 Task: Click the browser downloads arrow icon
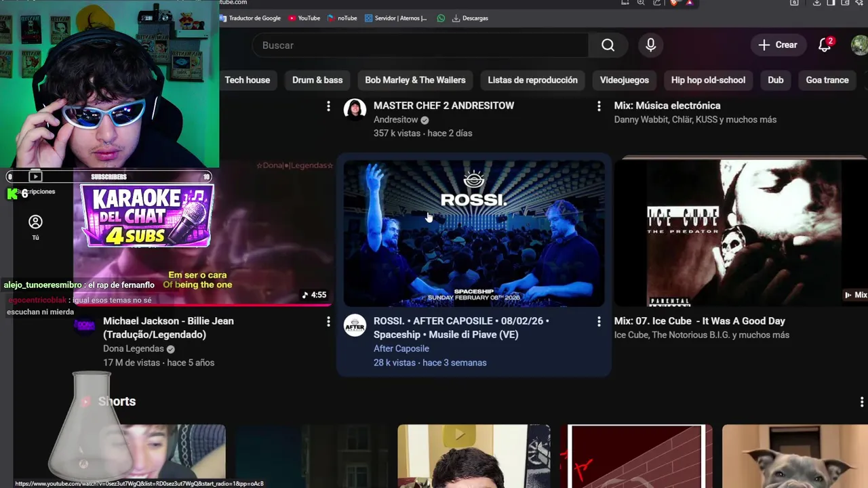(817, 3)
